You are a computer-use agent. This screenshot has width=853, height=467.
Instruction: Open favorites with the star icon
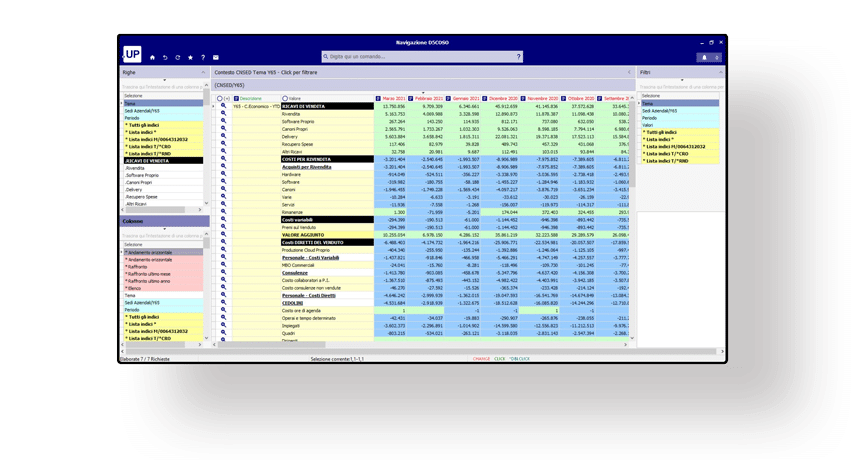(x=190, y=57)
